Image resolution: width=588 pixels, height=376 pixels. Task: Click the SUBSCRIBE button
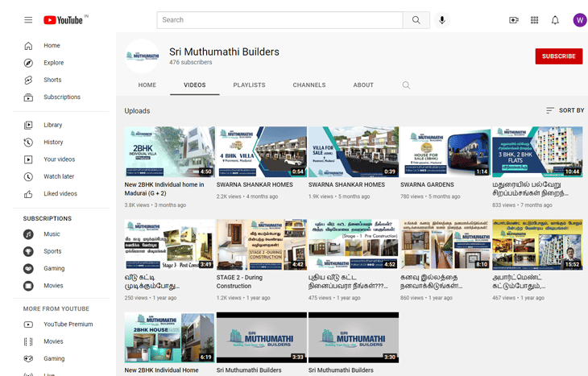pyautogui.click(x=559, y=56)
